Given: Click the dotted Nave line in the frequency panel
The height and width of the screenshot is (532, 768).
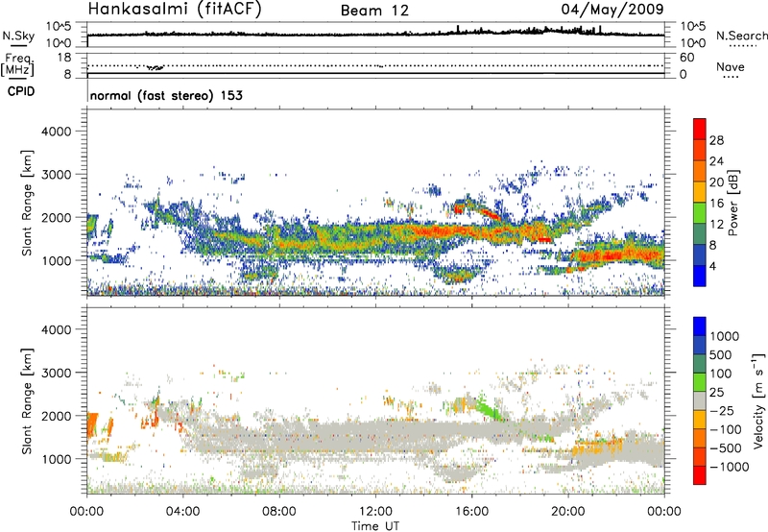Looking at the screenshot, I should pyautogui.click(x=375, y=65).
